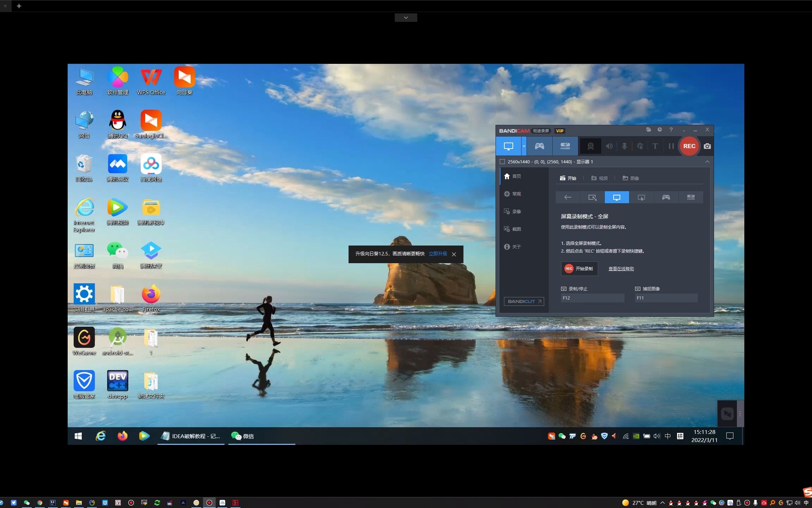Toggle the webcam overlay
812x508 pixels.
(591, 146)
